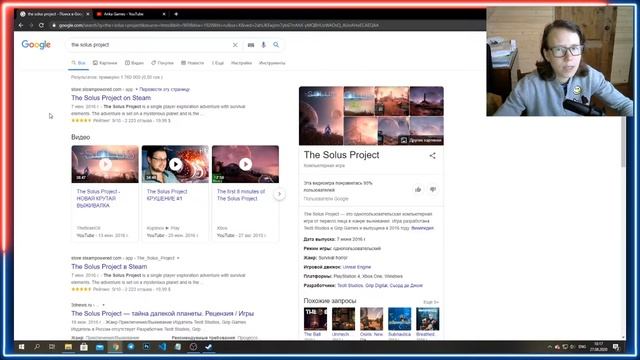Viewport: 640px width, 360px height.
Task: Open The Ball similar query thumbnail
Action: [x=316, y=319]
